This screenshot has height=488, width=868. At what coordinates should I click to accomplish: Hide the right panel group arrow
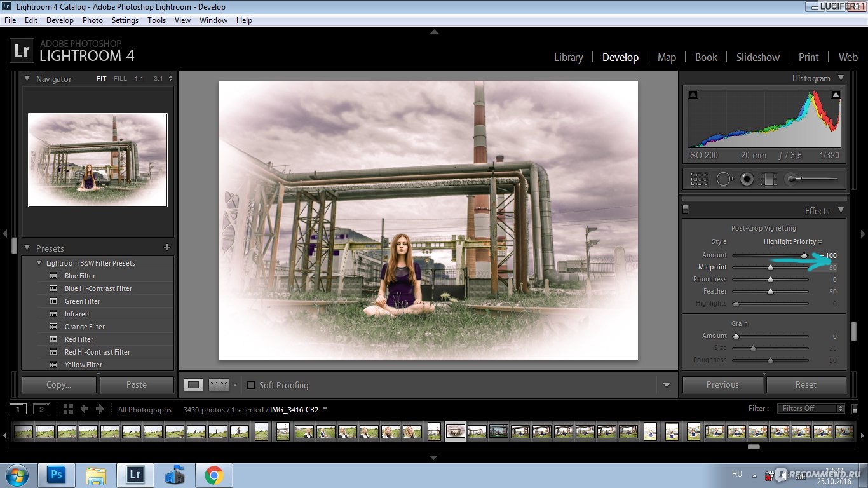click(863, 233)
